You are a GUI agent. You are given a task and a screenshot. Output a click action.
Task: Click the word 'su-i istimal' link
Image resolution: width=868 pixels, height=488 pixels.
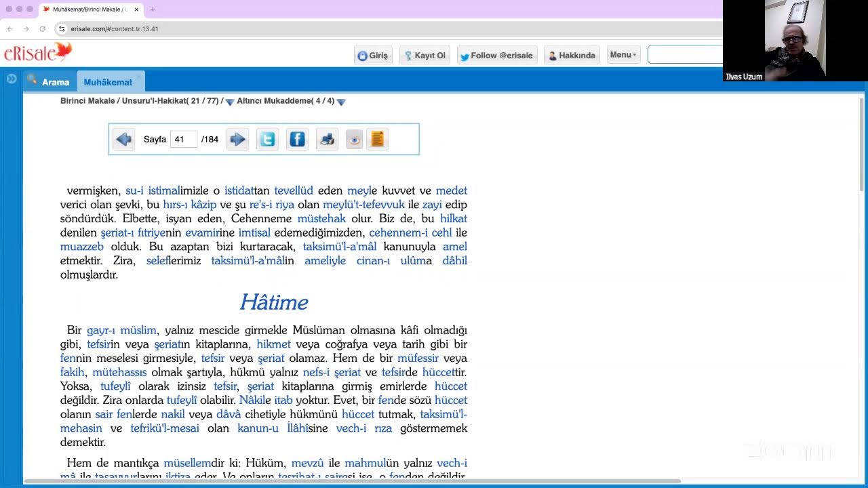(153, 190)
